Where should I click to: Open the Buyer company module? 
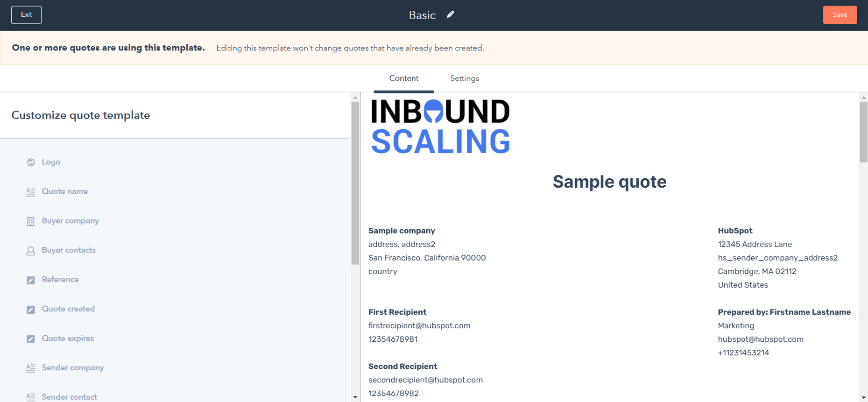point(71,221)
